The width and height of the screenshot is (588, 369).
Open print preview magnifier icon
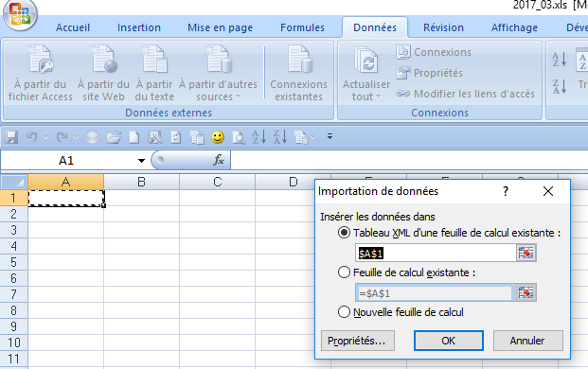pos(239,137)
